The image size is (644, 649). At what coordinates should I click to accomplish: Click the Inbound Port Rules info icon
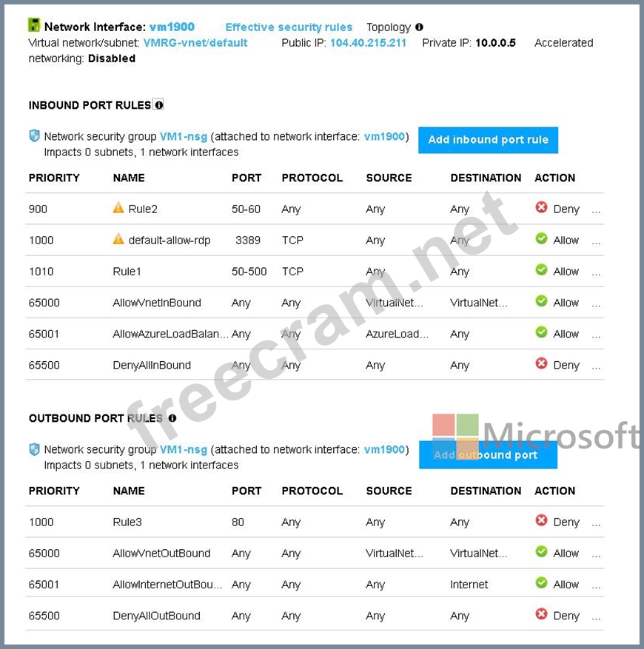point(158,105)
